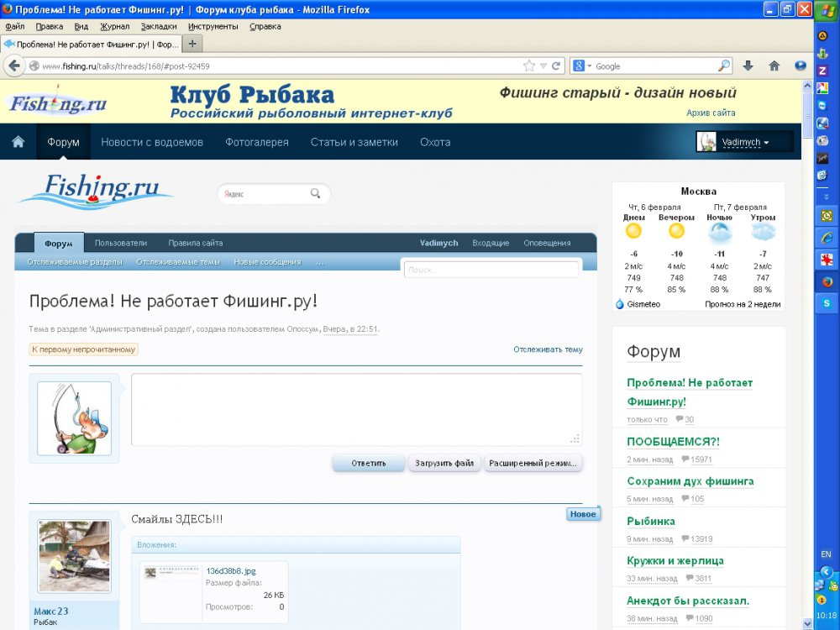
Task: Open the Firefox downloads arrow icon
Action: pyautogui.click(x=748, y=66)
